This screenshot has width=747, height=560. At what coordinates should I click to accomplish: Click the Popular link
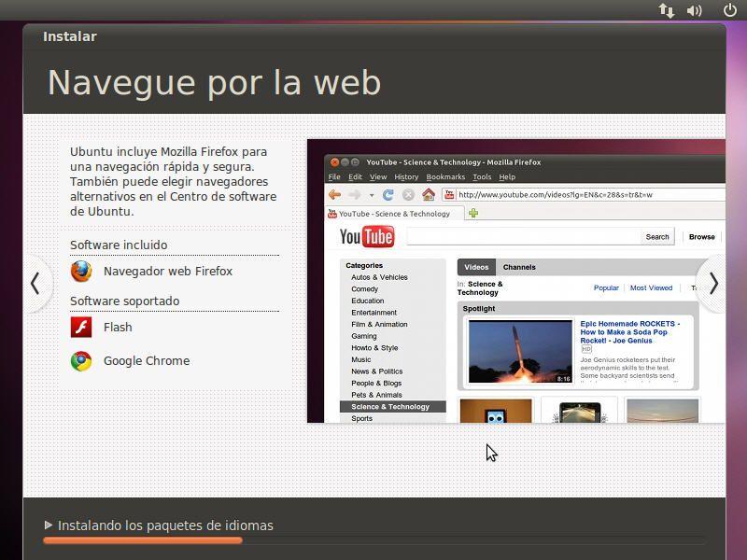point(606,287)
